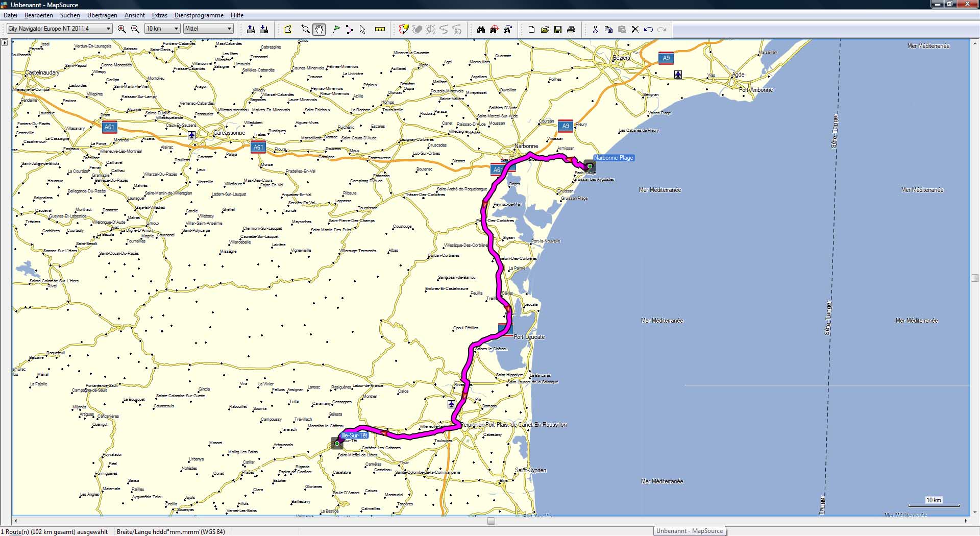
Task: Click the Ille-Sur-Têt waypoint label
Action: click(x=354, y=435)
